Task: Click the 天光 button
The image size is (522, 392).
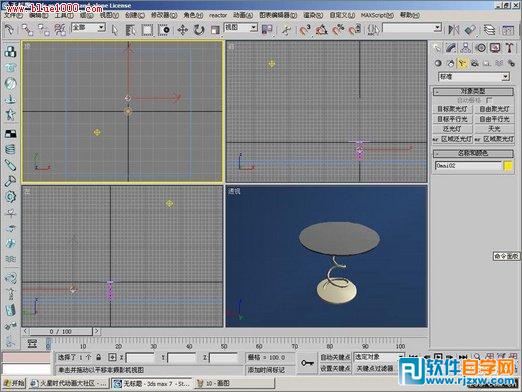Action: (494, 129)
